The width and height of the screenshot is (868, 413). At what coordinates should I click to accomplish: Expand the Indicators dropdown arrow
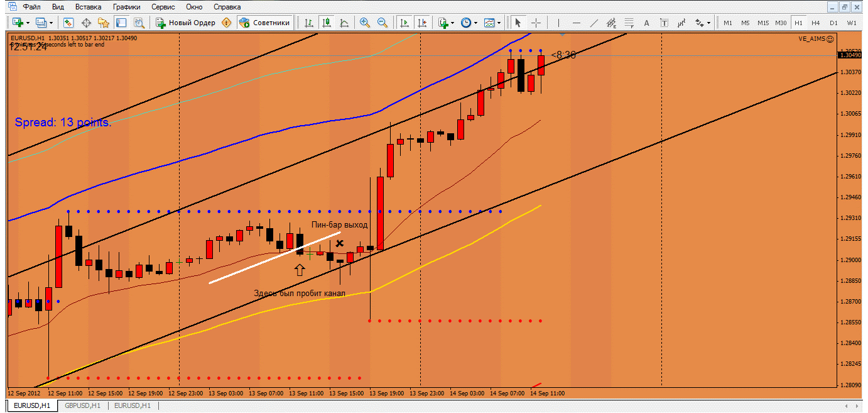click(x=453, y=23)
